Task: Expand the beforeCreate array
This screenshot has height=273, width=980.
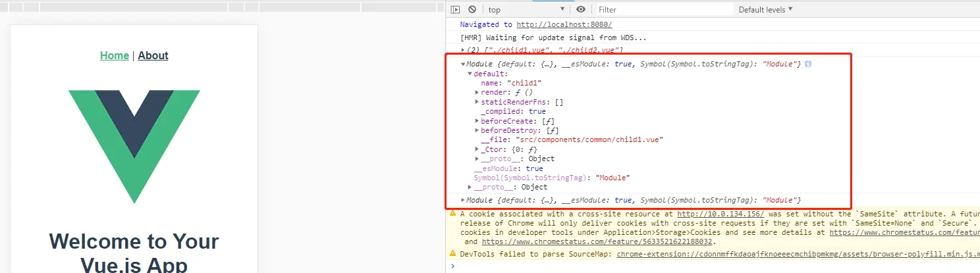Action: tap(477, 121)
